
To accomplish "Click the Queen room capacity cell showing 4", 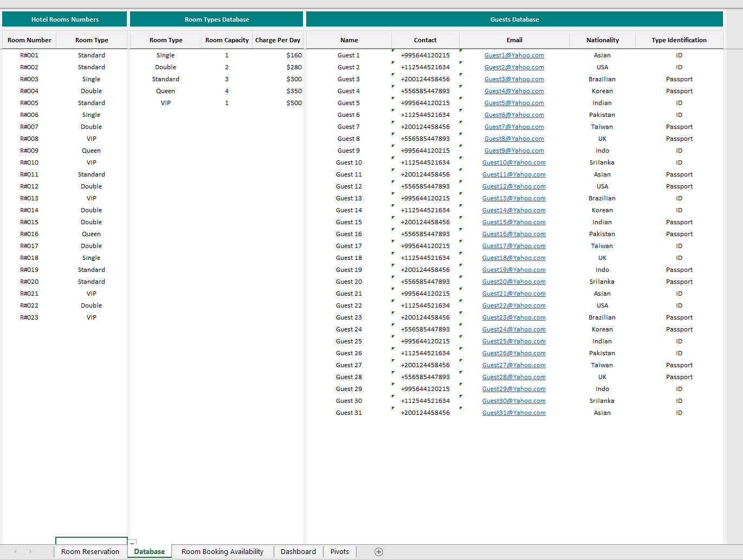I will click(x=227, y=91).
